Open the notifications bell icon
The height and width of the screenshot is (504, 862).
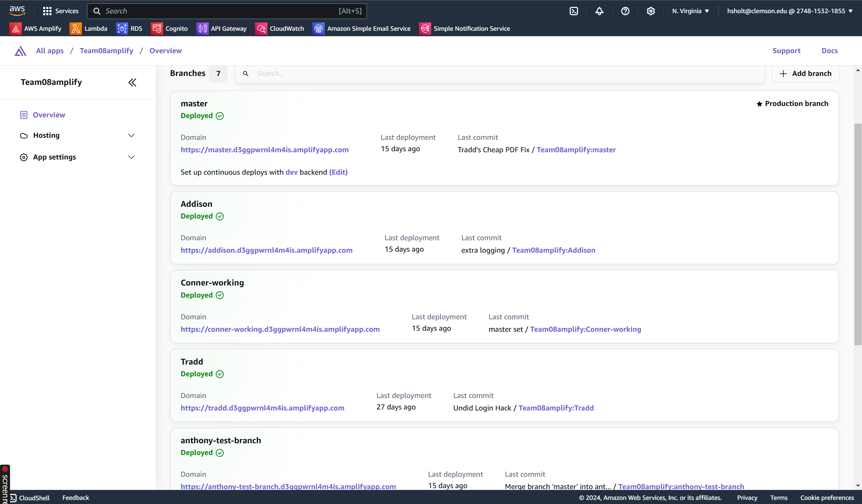click(599, 11)
